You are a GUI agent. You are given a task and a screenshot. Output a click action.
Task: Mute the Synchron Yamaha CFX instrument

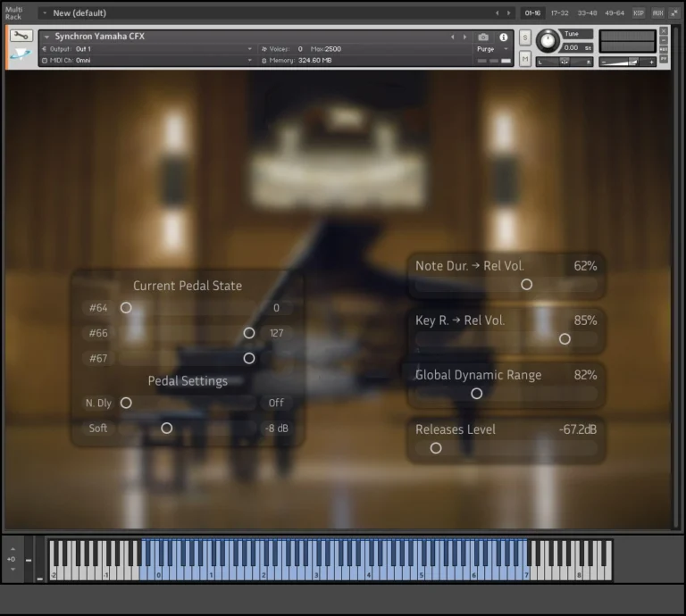pyautogui.click(x=525, y=59)
